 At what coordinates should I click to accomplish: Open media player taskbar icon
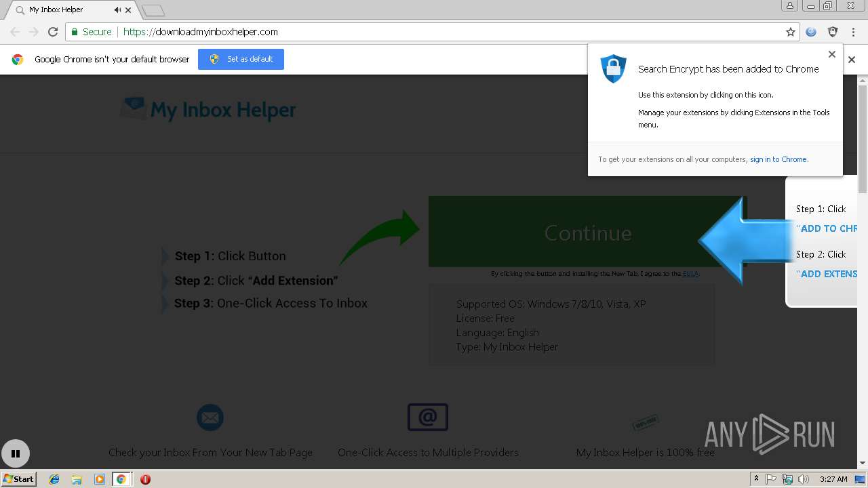pyautogui.click(x=100, y=479)
